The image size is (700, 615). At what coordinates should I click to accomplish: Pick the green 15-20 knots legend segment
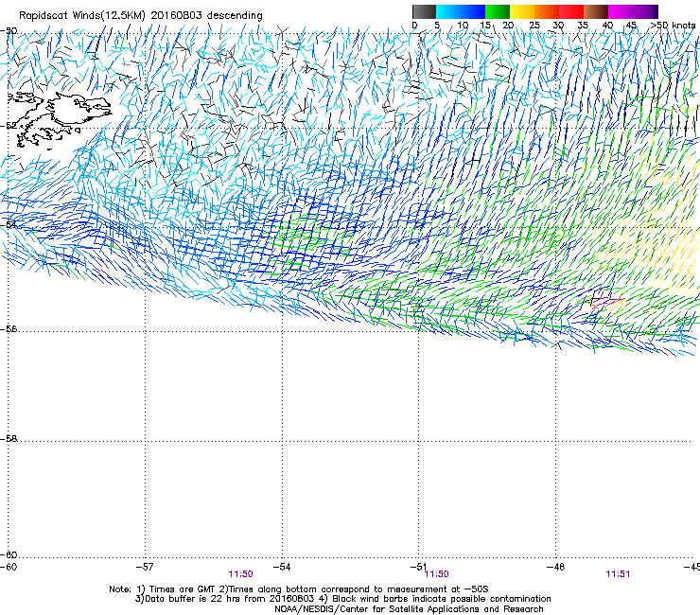pyautogui.click(x=498, y=11)
